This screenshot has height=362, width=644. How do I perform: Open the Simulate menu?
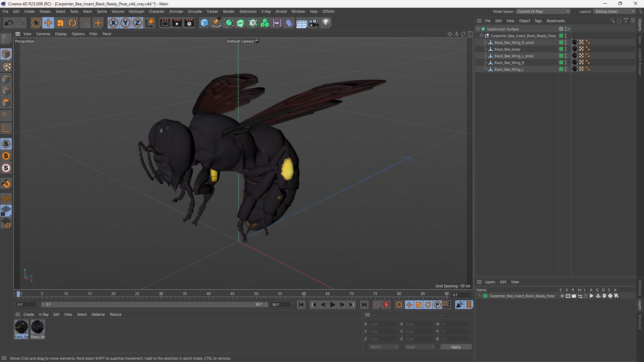tap(195, 11)
